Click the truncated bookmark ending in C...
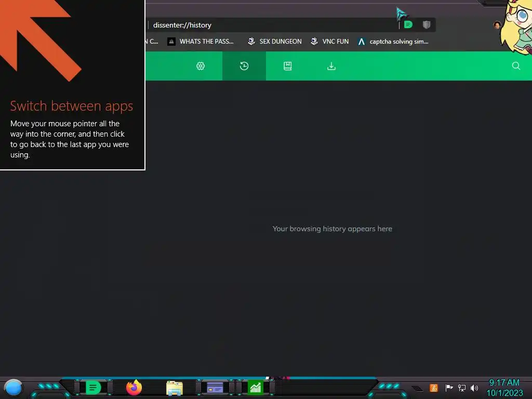532x399 pixels. (152, 42)
